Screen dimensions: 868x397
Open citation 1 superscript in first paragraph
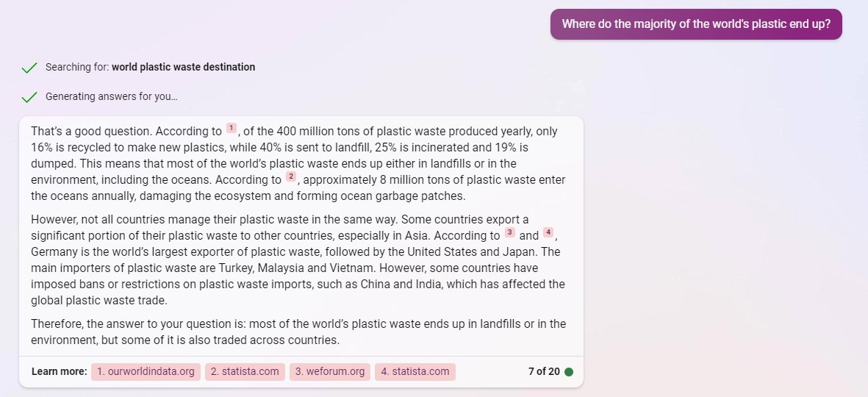(x=231, y=129)
